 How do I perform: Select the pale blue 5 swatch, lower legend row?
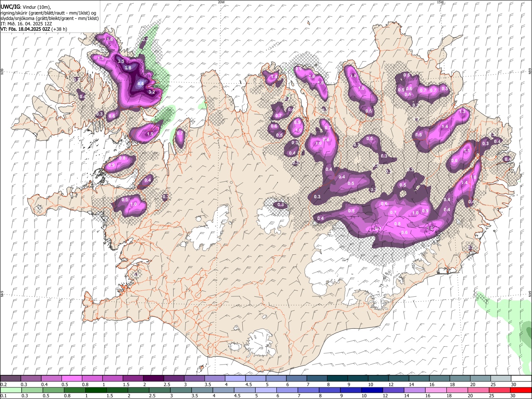click(266, 390)
